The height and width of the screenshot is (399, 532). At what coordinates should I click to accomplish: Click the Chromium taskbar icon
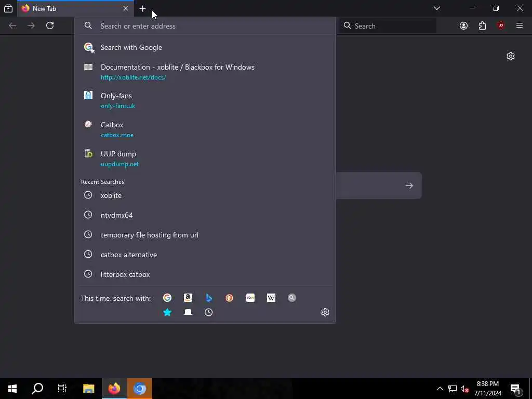coord(139,389)
